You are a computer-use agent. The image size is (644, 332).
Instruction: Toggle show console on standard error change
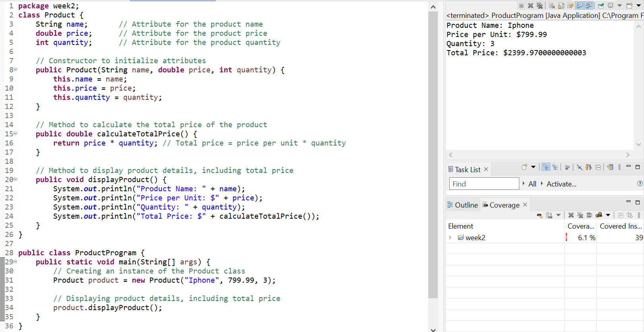tap(589, 6)
